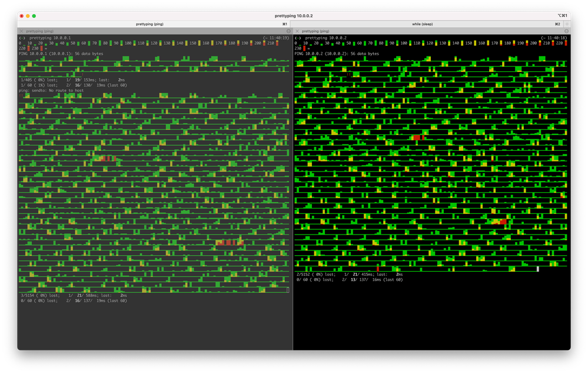The height and width of the screenshot is (373, 588).
Task: Click the "PING 10.0.0.2" header line
Action: 336,54
